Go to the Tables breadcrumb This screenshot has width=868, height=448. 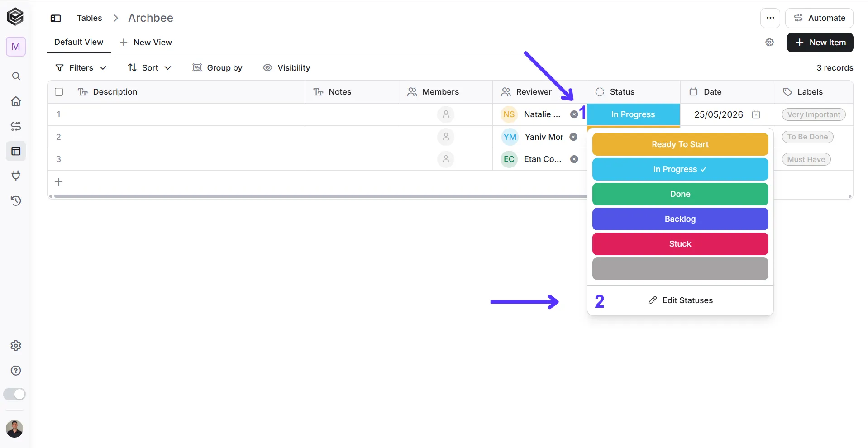coord(89,18)
